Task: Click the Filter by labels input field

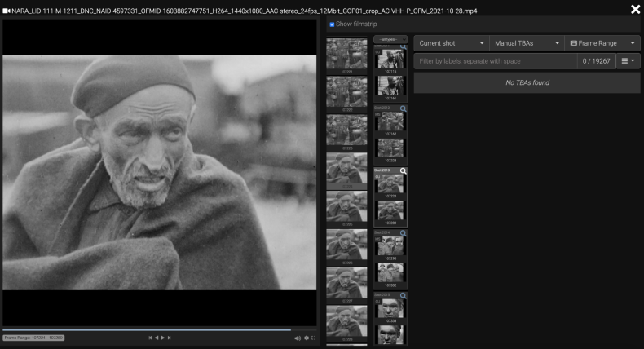Action: pos(496,61)
